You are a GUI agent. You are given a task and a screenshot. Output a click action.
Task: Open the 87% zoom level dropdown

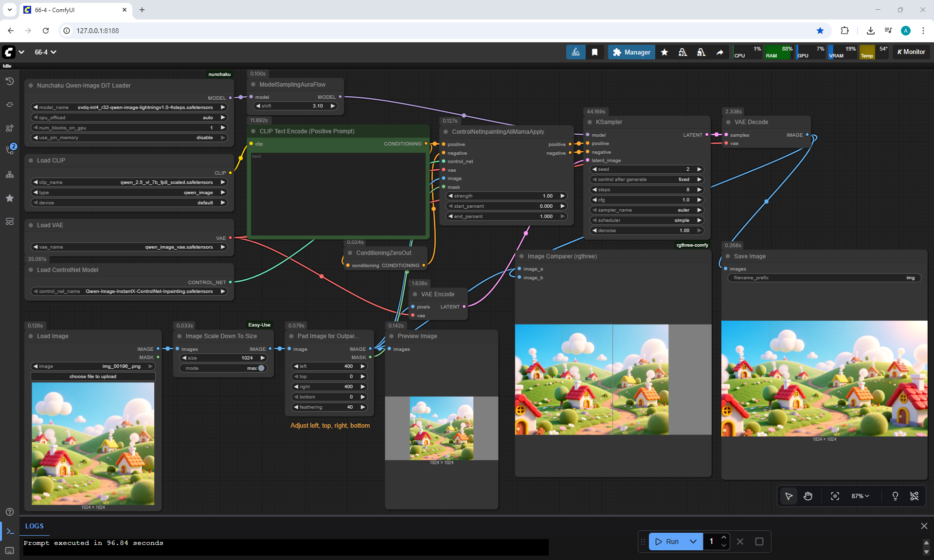[x=860, y=496]
